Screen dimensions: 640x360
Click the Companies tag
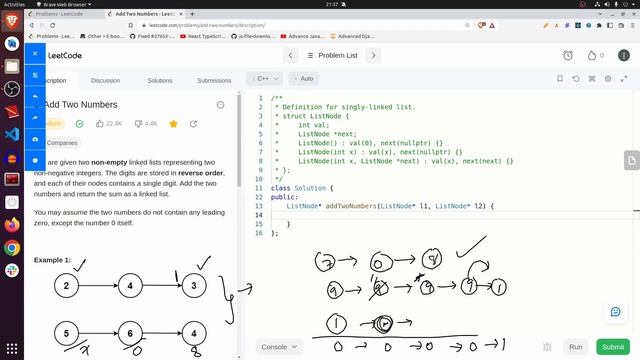coord(61,143)
